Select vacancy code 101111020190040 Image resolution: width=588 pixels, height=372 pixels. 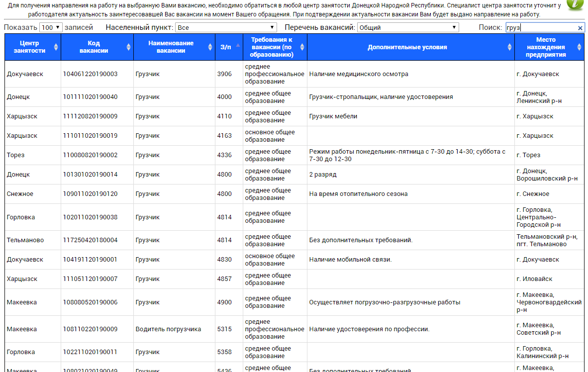pos(90,97)
